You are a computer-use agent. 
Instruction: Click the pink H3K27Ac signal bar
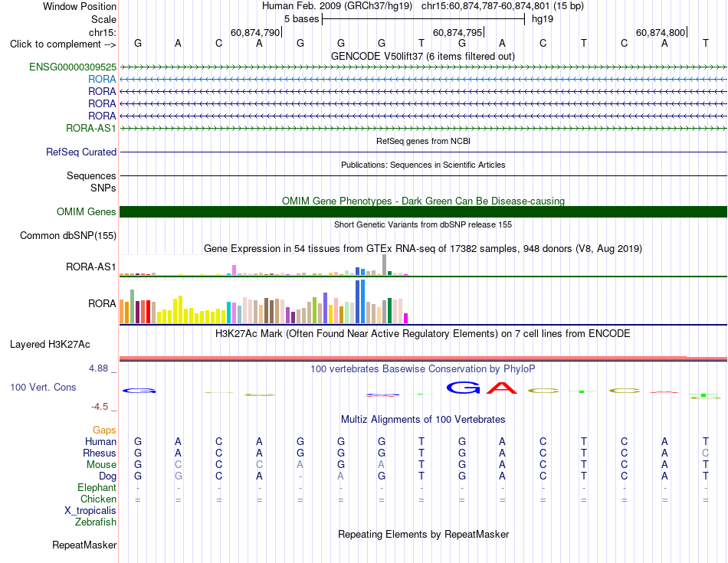pos(423,358)
